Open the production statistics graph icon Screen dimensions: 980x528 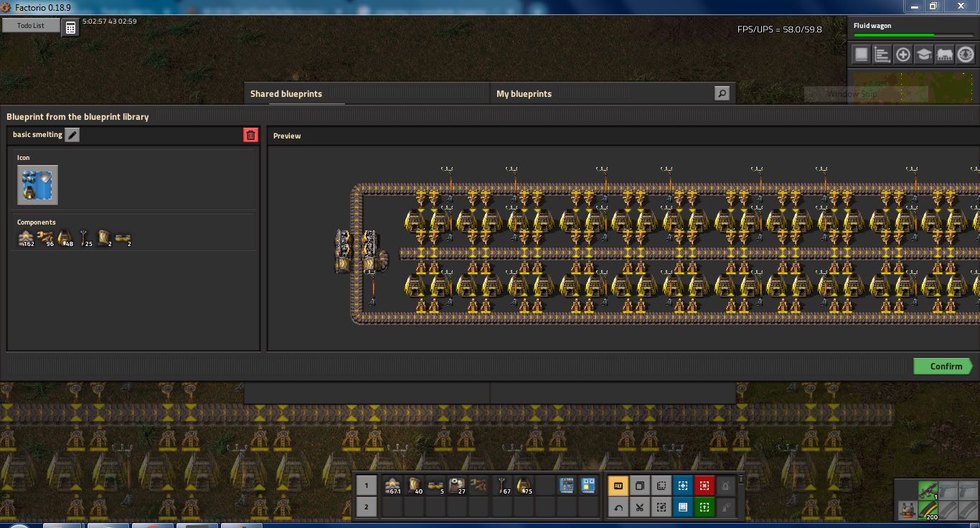(882, 55)
